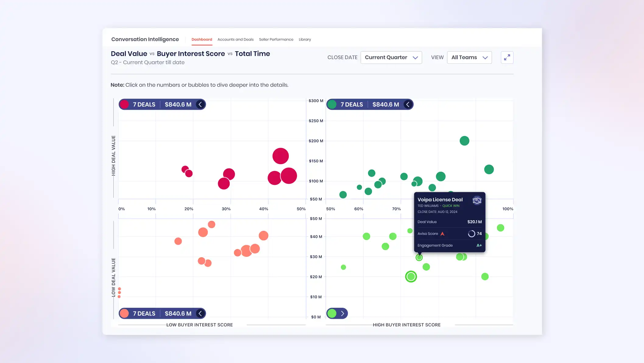
Task: Click the handshake icon in the deal tooltip
Action: [x=477, y=200]
